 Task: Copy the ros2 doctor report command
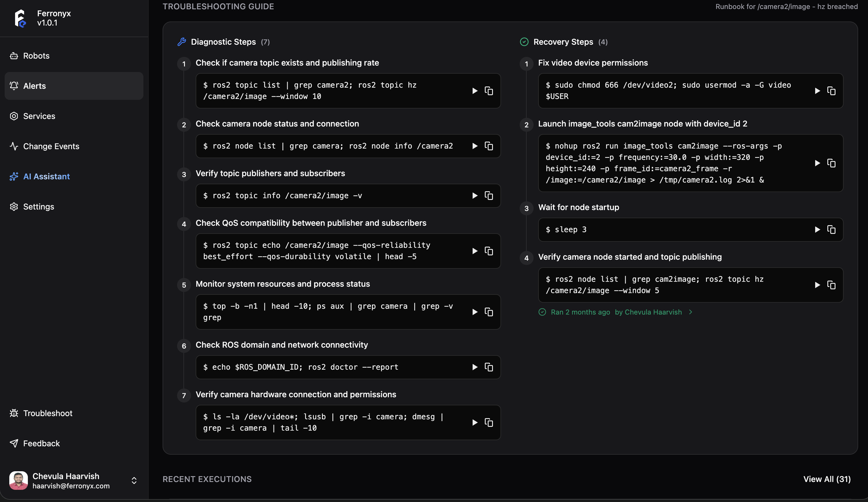coord(489,367)
